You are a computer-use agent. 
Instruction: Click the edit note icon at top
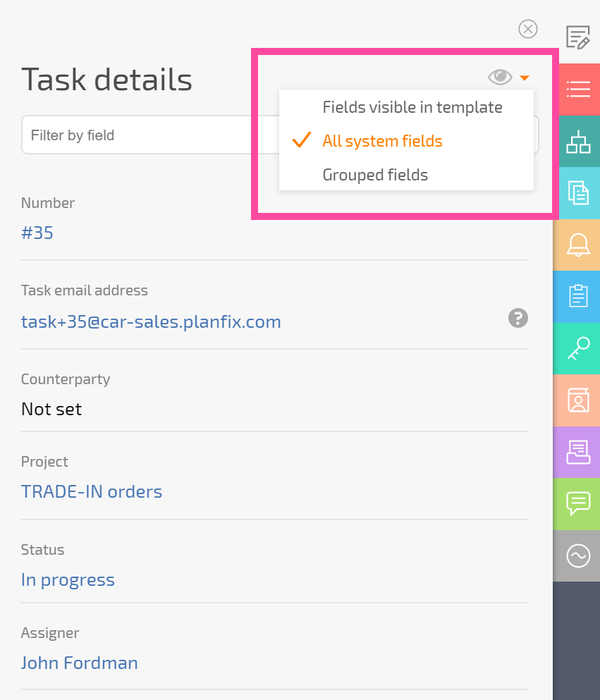577,37
